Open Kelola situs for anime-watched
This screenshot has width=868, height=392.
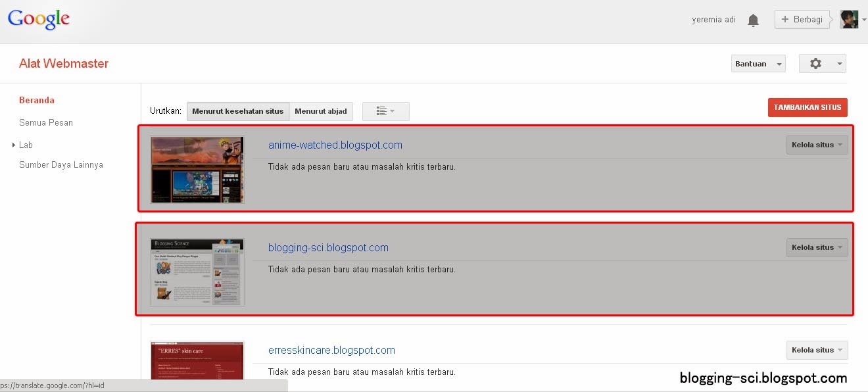817,145
